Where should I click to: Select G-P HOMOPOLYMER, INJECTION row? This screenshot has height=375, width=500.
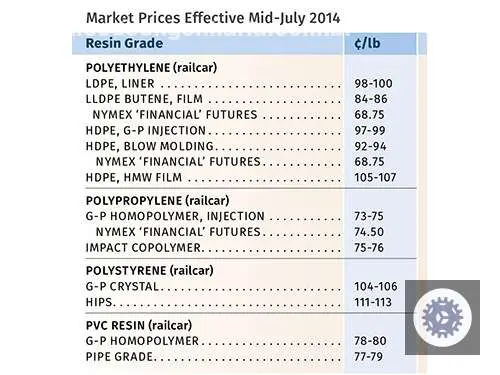pos(239,216)
